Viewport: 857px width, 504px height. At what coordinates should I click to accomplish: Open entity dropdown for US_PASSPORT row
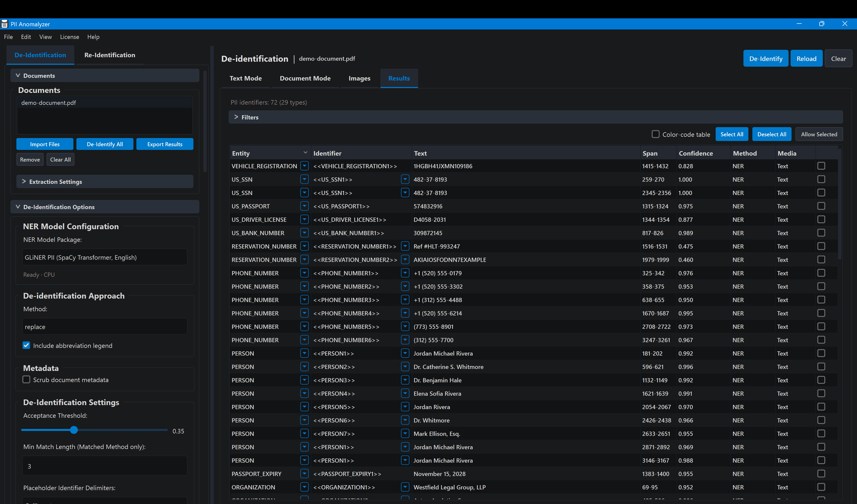click(304, 206)
